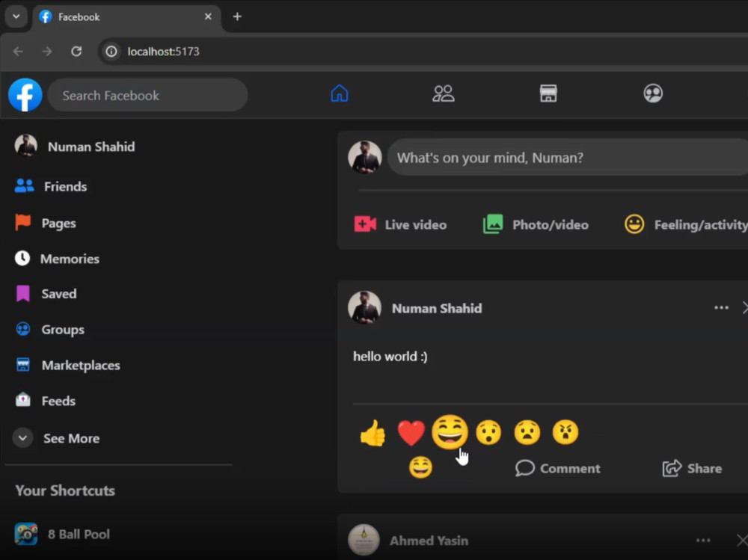Click Ahmed Yasin's post author name
748x560 pixels.
tap(429, 541)
